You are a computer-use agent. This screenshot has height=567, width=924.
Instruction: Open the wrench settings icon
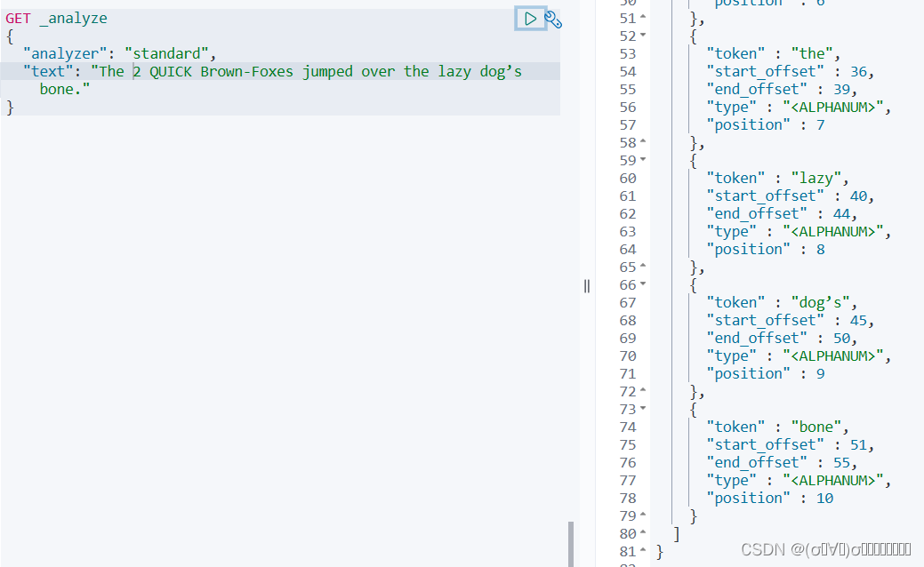(553, 20)
